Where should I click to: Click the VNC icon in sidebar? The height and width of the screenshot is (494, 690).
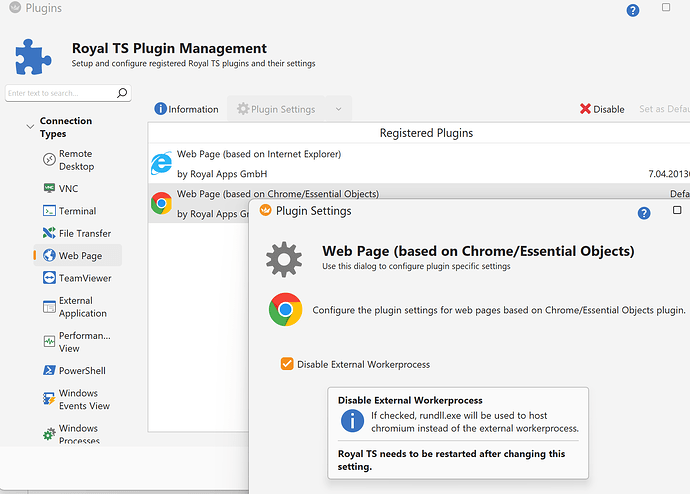[x=49, y=188]
